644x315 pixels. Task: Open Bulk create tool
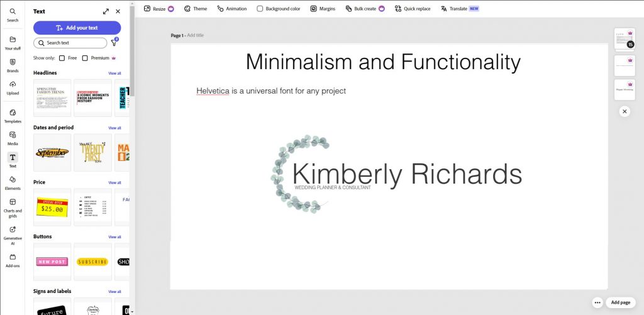coord(365,9)
